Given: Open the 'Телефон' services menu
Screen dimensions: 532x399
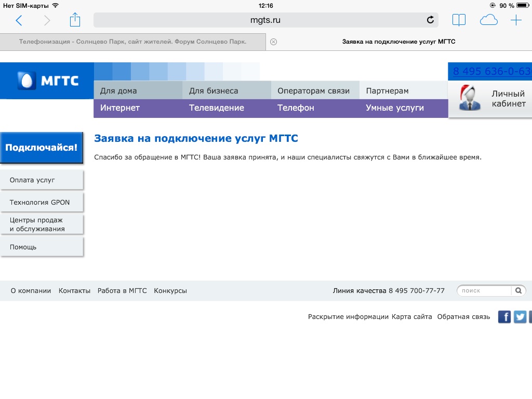Looking at the screenshot, I should (x=296, y=108).
